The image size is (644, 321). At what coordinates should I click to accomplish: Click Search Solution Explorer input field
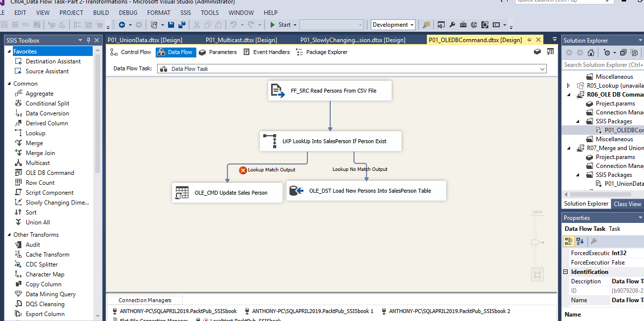pos(603,65)
